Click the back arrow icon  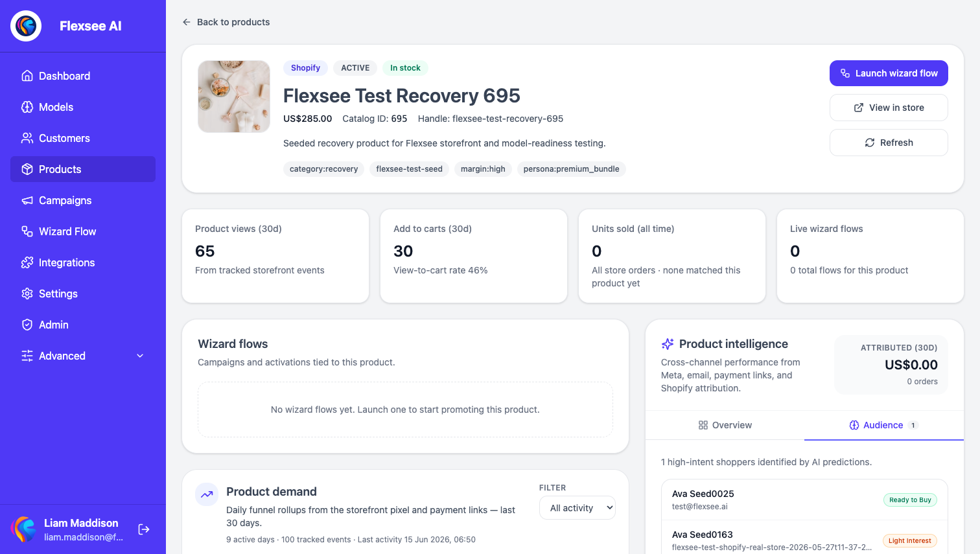coord(187,22)
